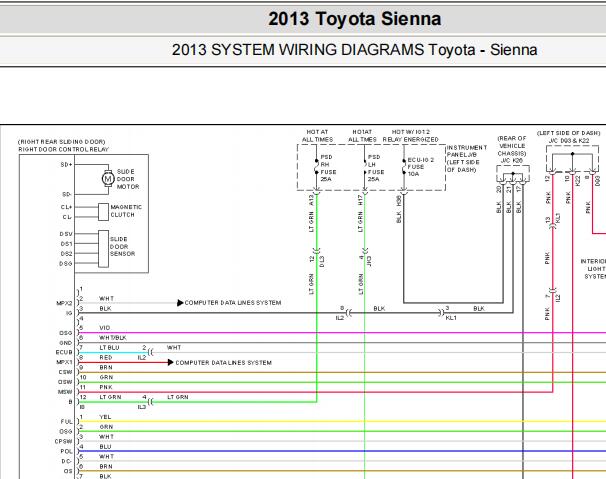The image size is (606, 479).
Task: Click the 'PSD RH FUSE 25A' label
Action: point(328,168)
